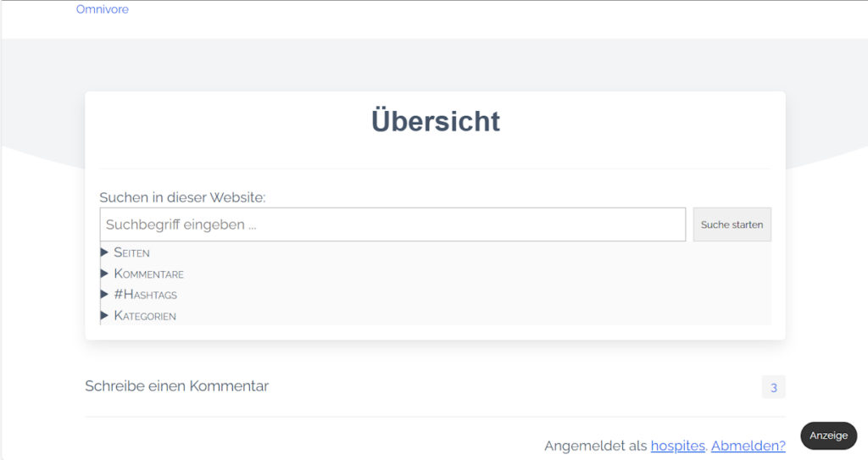Screen dimensions: 868x460
Task: Click the arrow icon beside Kategorien
Action: click(105, 316)
